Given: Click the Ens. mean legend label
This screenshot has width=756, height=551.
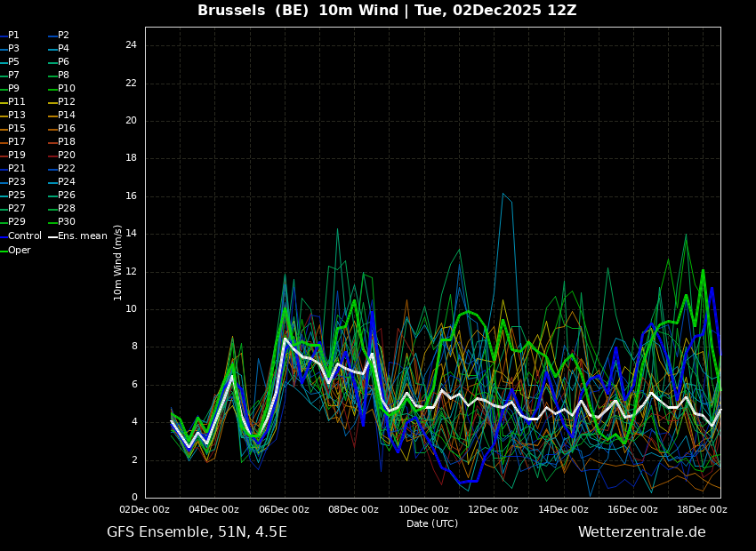Looking at the screenshot, I should pos(83,236).
